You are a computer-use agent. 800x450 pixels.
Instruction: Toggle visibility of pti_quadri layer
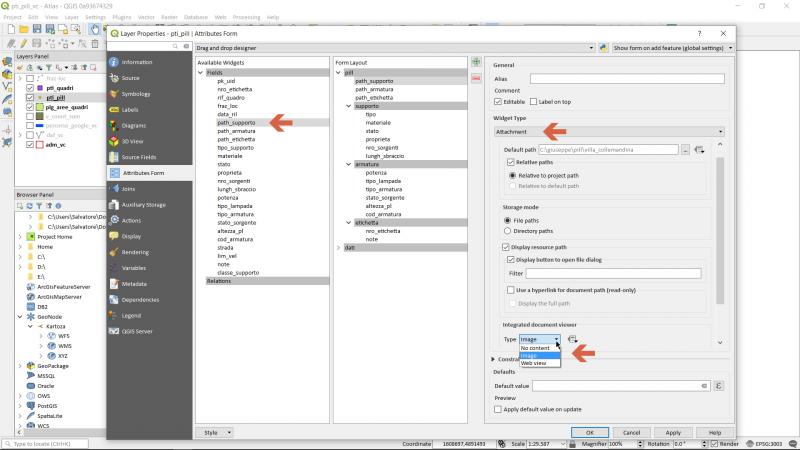(30, 88)
